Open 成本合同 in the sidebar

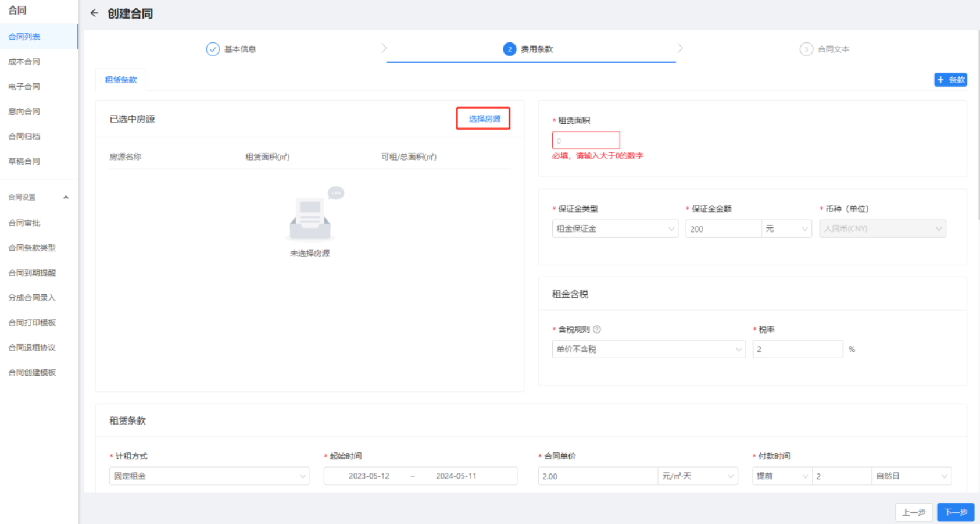point(24,62)
